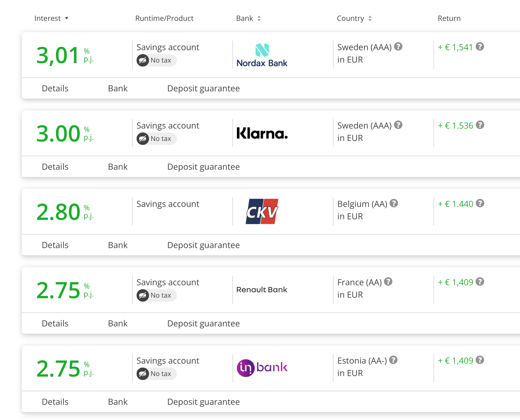Click the No tax badge in Renault Bank row
The width and height of the screenshot is (520, 420).
click(157, 295)
